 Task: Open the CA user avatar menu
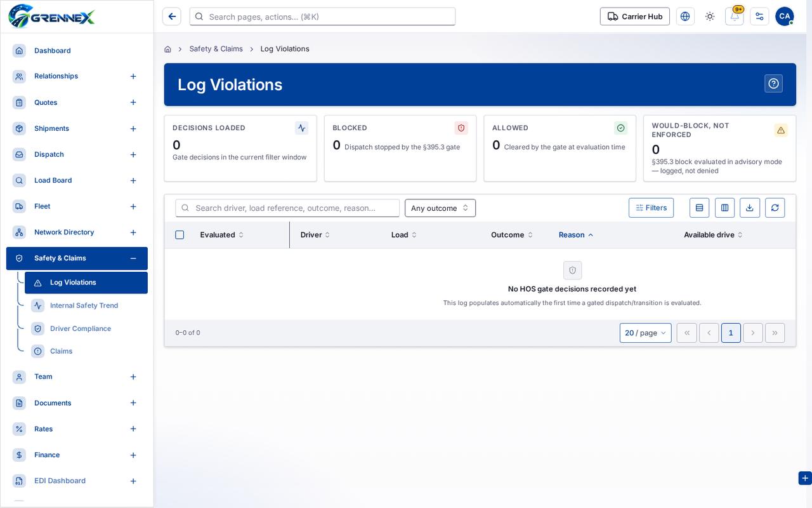785,17
